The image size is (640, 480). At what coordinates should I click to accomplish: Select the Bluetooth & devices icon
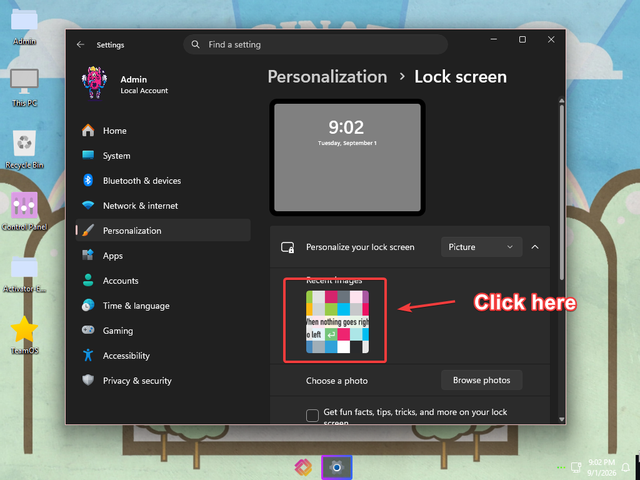(88, 180)
